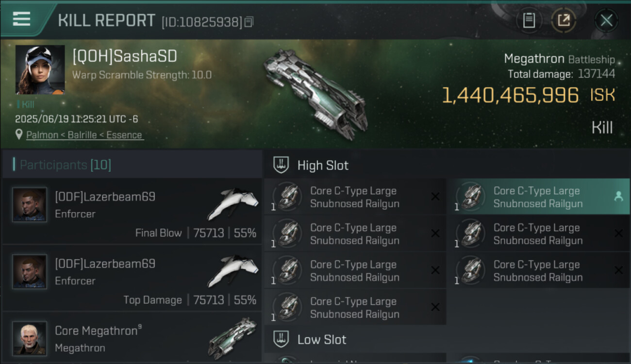
Task: Select highlighted Core C-Type Large Snubnosed Railgun
Action: 538,197
